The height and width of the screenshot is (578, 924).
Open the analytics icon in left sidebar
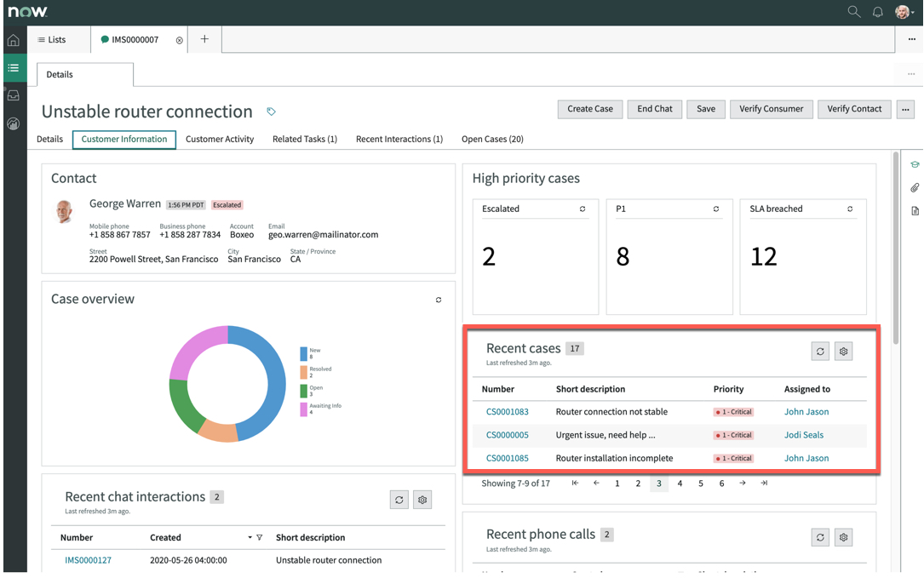(x=13, y=123)
